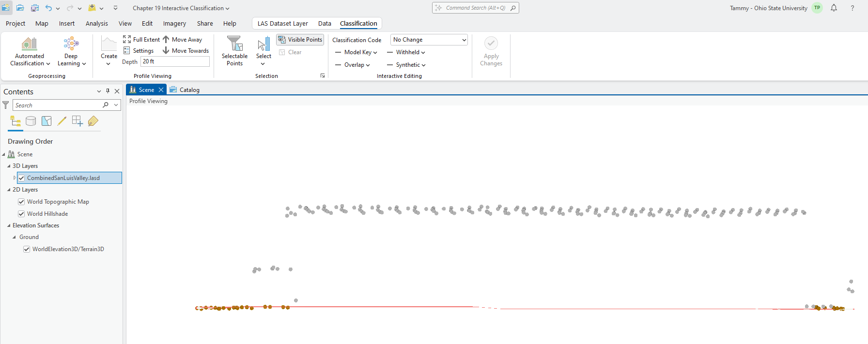Click the Deep Learning icon
868x344 pixels.
(71, 44)
